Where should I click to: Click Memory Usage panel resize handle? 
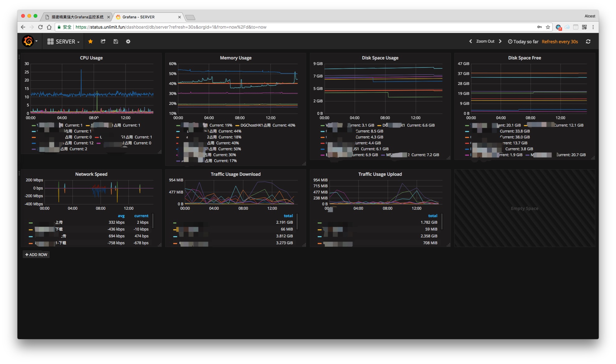(x=304, y=164)
